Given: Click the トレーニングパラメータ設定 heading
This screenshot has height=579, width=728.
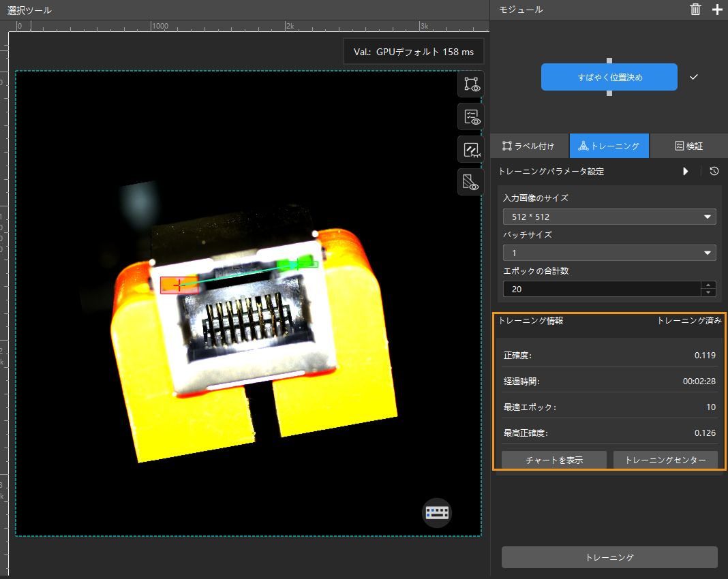Looking at the screenshot, I should tap(551, 172).
